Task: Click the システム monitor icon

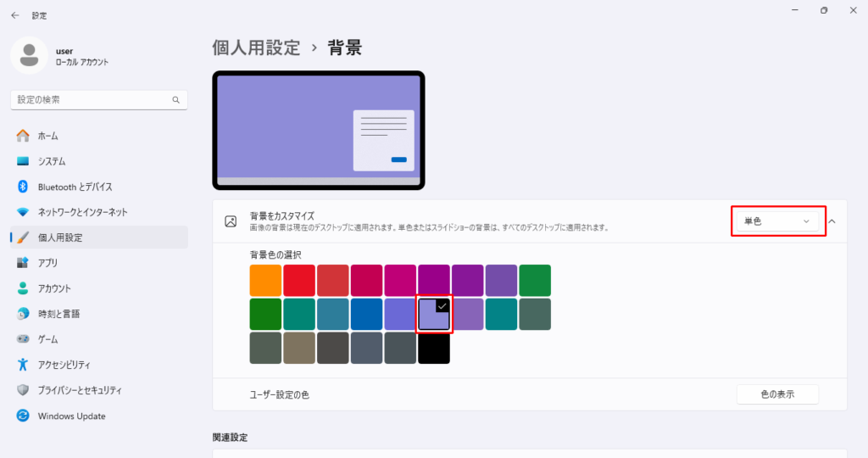Action: [x=23, y=161]
